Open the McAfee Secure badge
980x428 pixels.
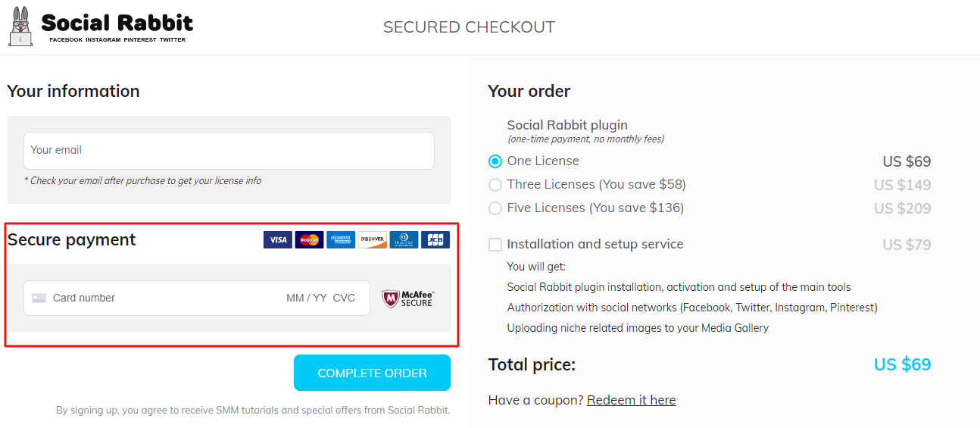pyautogui.click(x=407, y=298)
